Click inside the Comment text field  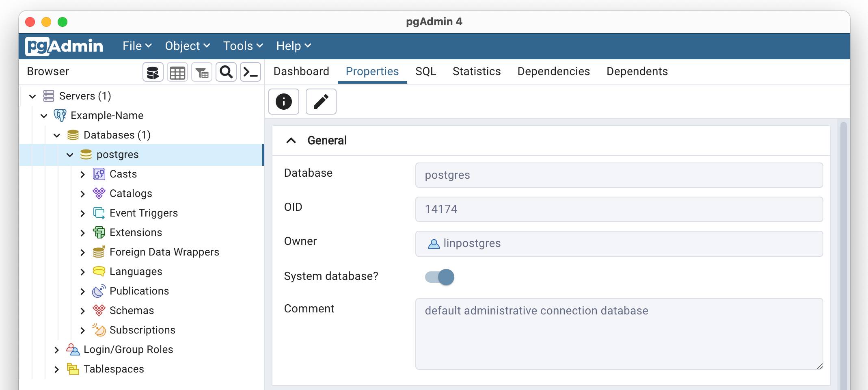click(x=617, y=333)
